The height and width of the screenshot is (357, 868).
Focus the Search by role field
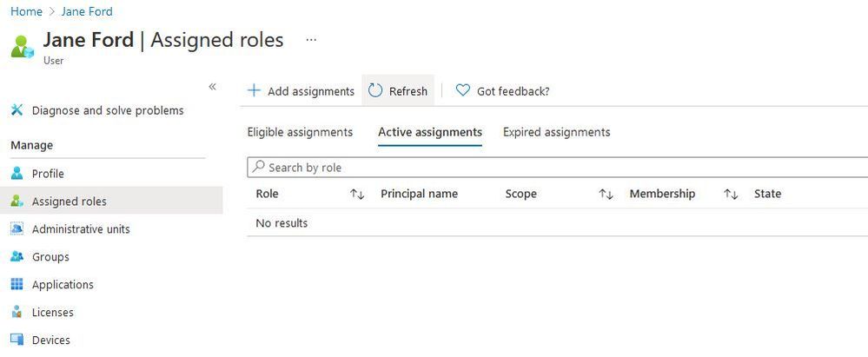point(556,168)
